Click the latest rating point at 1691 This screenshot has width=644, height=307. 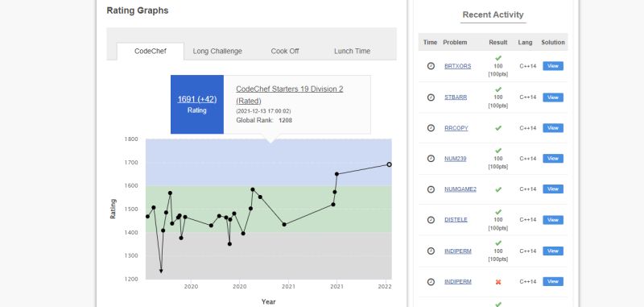pos(389,164)
